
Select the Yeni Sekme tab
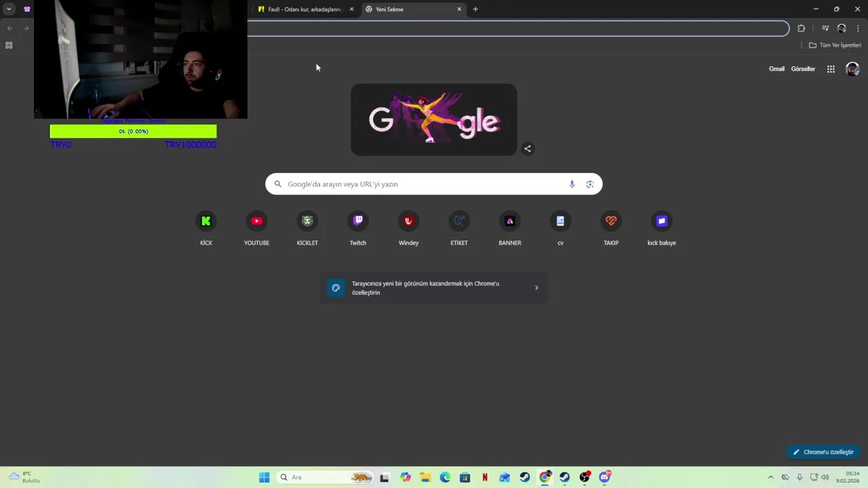pyautogui.click(x=414, y=9)
